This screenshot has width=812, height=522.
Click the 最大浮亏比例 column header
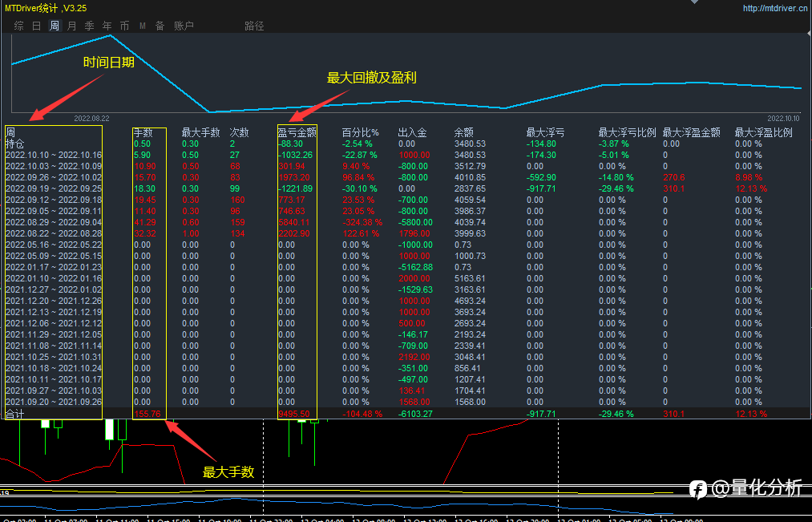[627, 132]
